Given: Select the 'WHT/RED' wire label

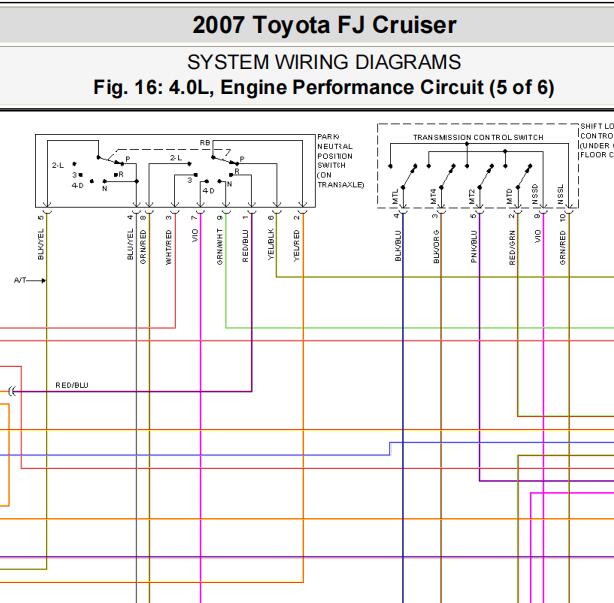Looking at the screenshot, I should click(169, 247).
